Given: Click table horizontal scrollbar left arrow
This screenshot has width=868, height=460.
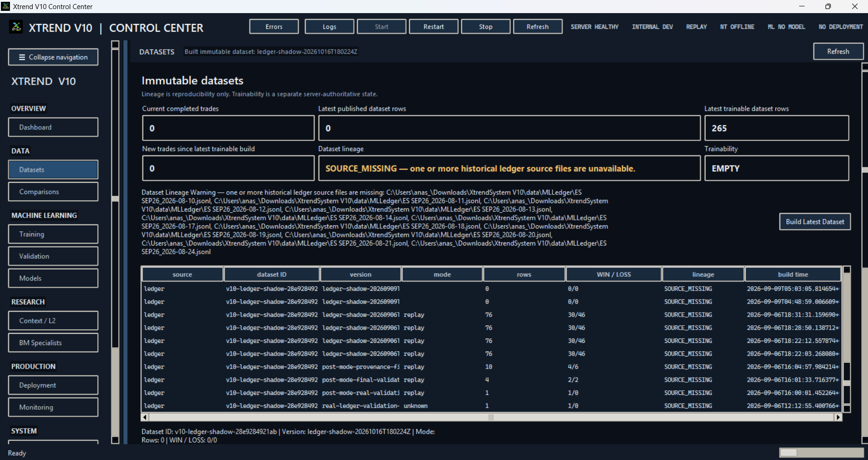Looking at the screenshot, I should (x=145, y=417).
